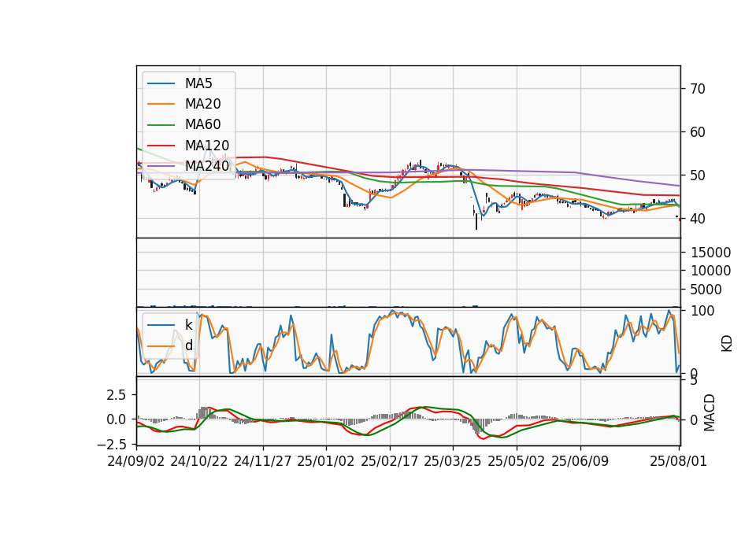Click the volume axis value 10000

tap(710, 271)
